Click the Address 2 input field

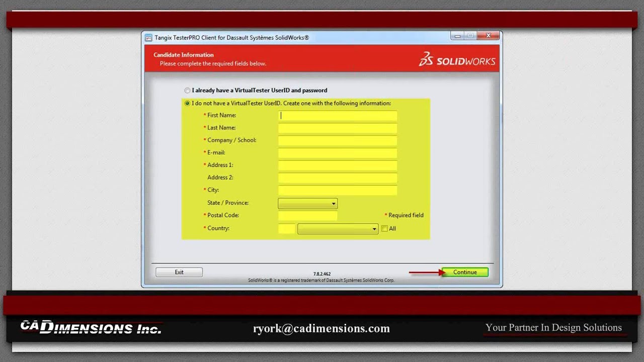tap(338, 178)
